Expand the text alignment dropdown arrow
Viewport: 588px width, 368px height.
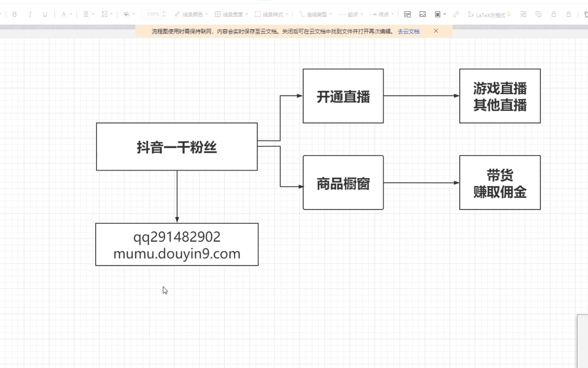click(93, 14)
